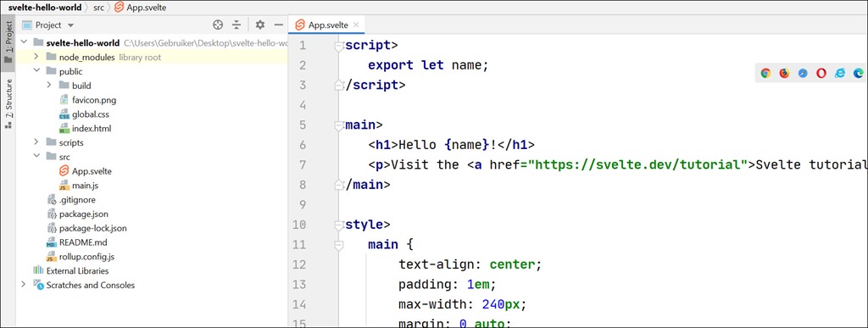Click line number 4 in the gutter

302,105
